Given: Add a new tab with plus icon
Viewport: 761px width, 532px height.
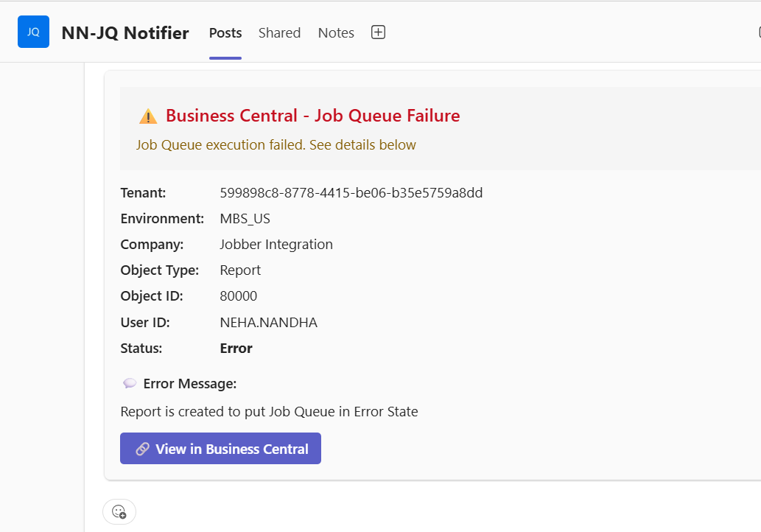Looking at the screenshot, I should 378,32.
